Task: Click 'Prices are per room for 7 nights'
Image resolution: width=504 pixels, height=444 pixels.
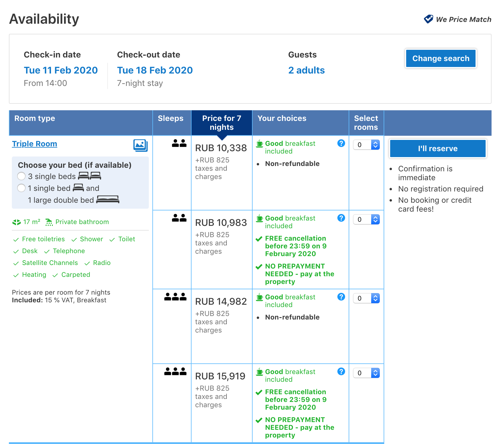Action: coord(61,292)
